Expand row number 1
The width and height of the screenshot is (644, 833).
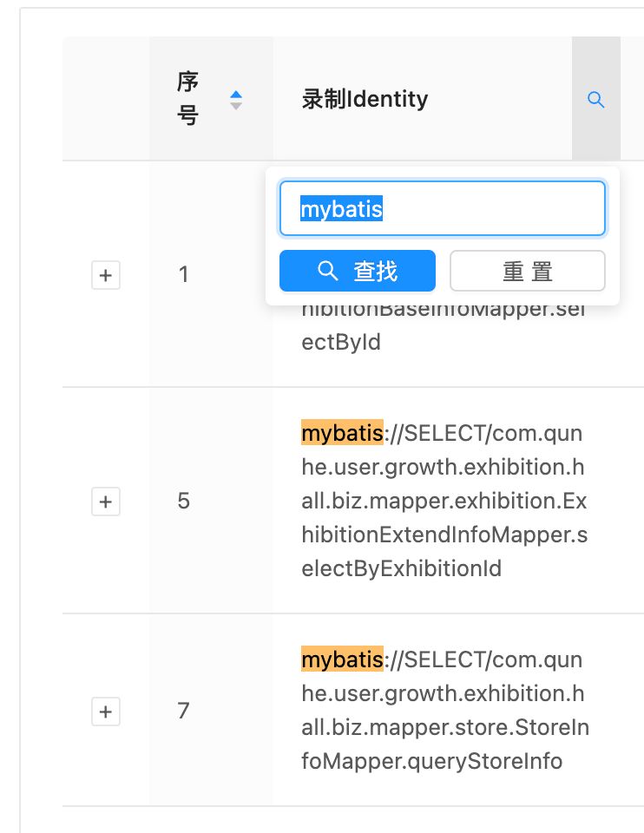click(x=106, y=275)
